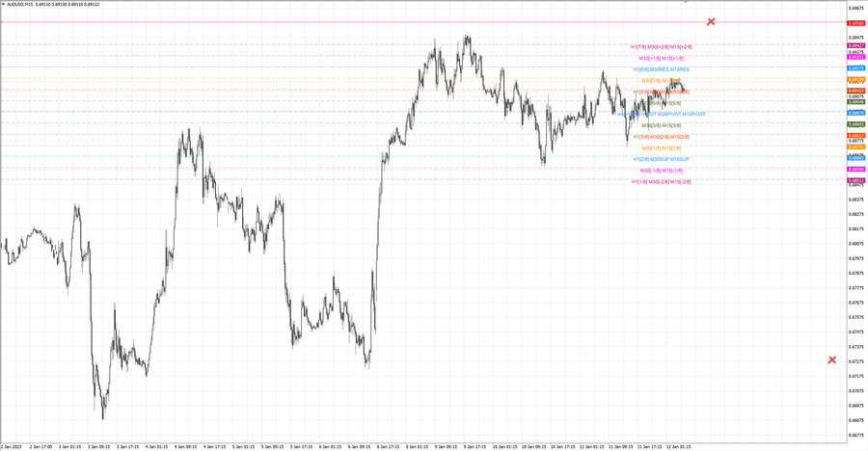Select the red X marker near price 0.67275
Screen dimensions: 868x451
pyautogui.click(x=832, y=360)
